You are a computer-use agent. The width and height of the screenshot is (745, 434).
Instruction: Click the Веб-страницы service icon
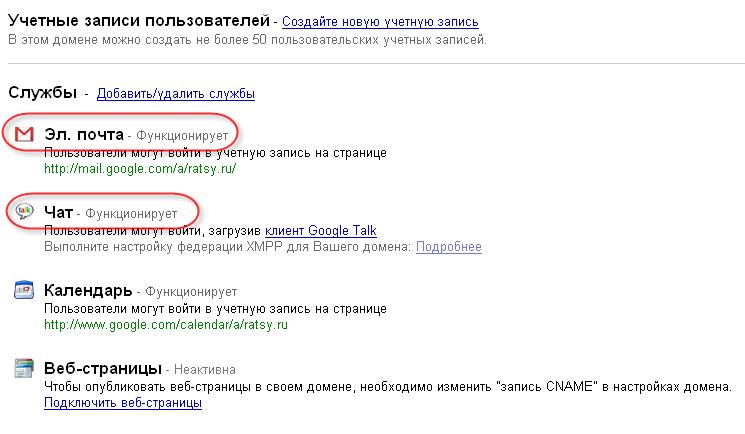[x=24, y=369]
